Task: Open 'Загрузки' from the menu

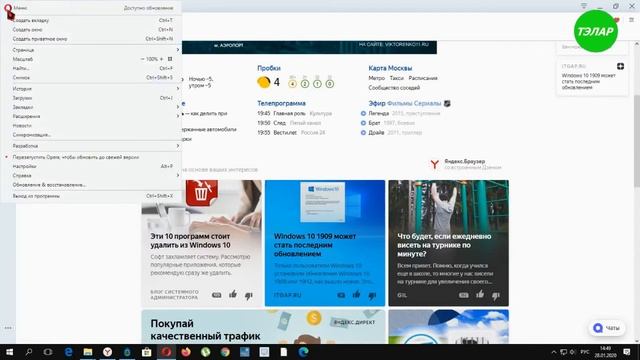Action: 91,98
